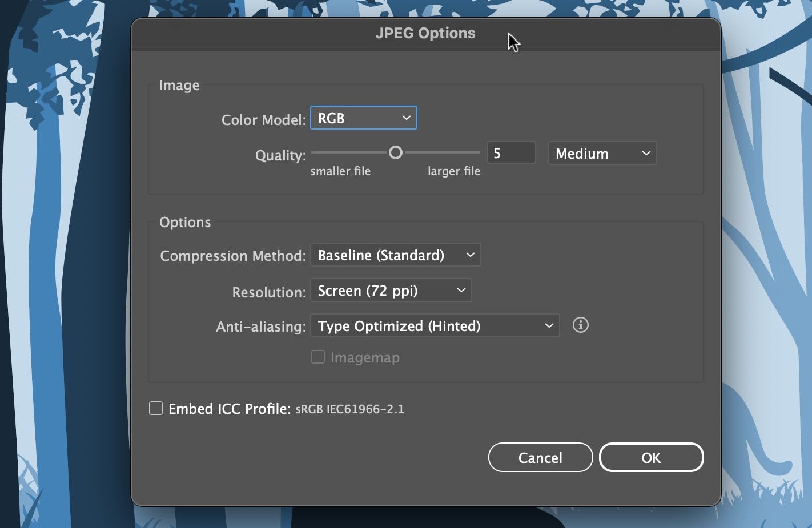
Task: Click the larger file slider label
Action: coord(453,171)
